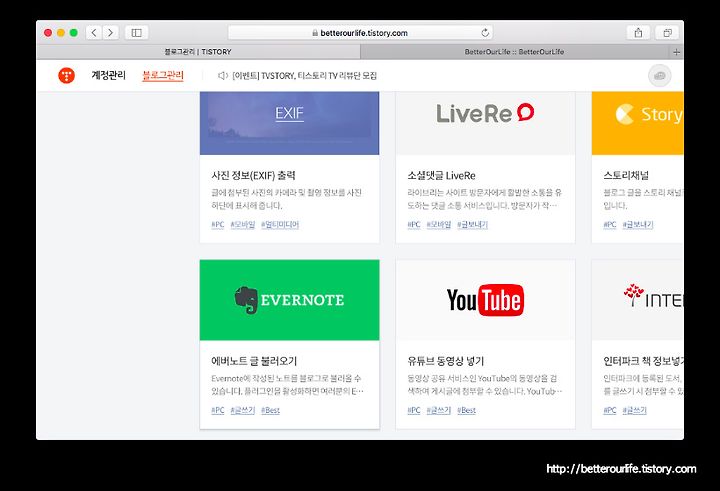Click the #PC tag on LiveRe card

point(414,225)
